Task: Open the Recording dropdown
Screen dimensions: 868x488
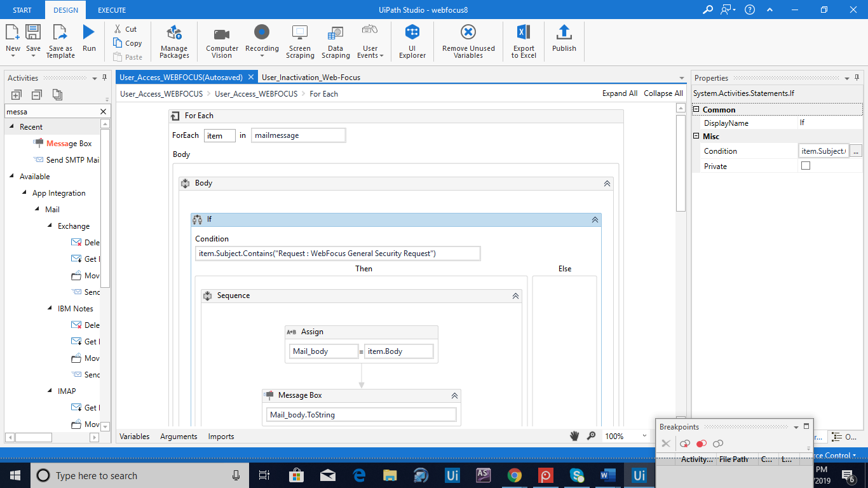Action: 262,55
